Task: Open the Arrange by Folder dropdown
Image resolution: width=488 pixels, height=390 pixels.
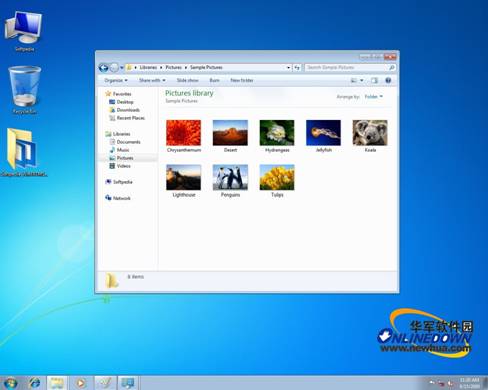Action: pyautogui.click(x=374, y=97)
